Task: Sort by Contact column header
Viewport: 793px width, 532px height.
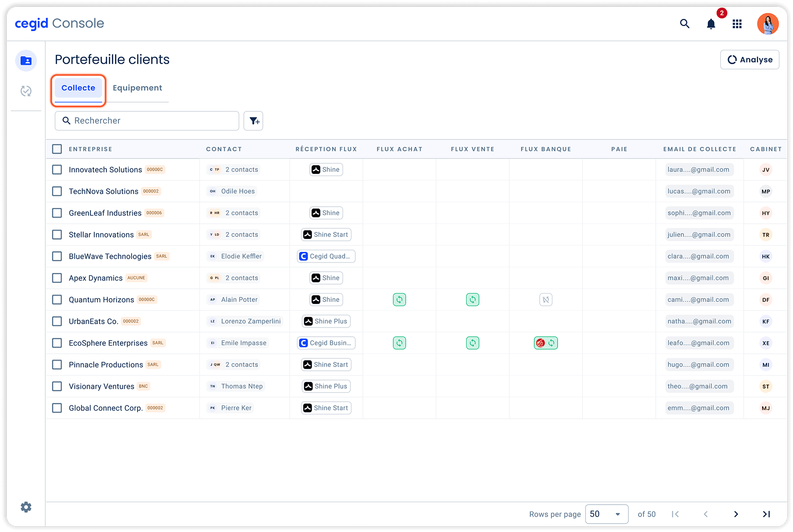Action: pyautogui.click(x=224, y=149)
